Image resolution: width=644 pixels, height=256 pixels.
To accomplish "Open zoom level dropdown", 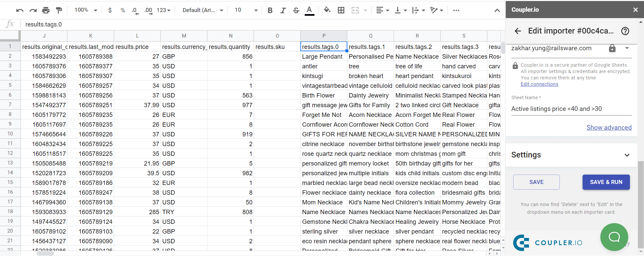I will 86,10.
